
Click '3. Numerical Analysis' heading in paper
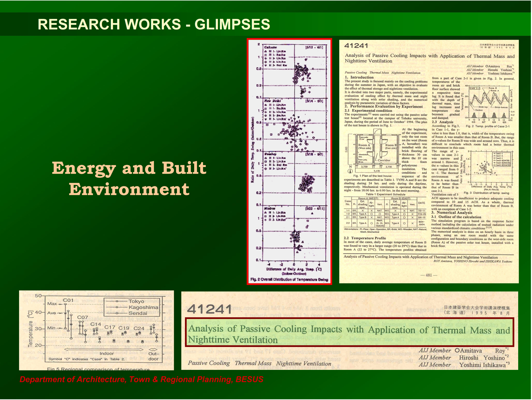click(x=451, y=212)
